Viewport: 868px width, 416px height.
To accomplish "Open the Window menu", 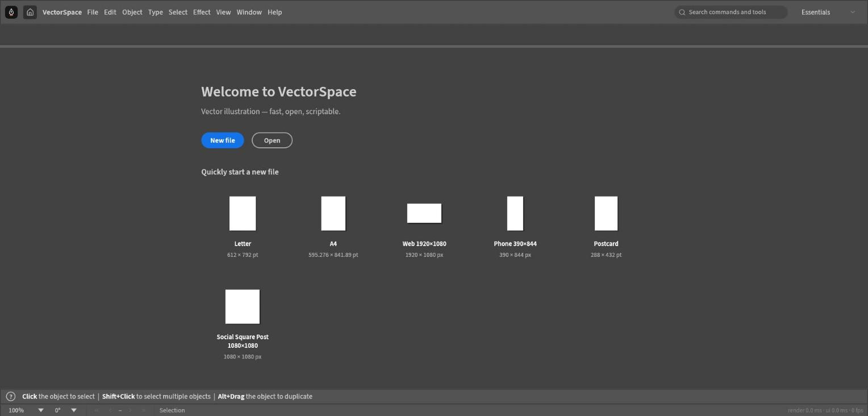I will pyautogui.click(x=249, y=12).
